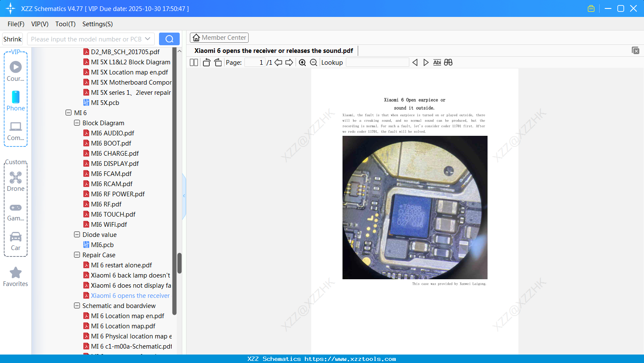This screenshot has width=644, height=363.
Task: Click the Lookup text field
Action: pyautogui.click(x=378, y=63)
